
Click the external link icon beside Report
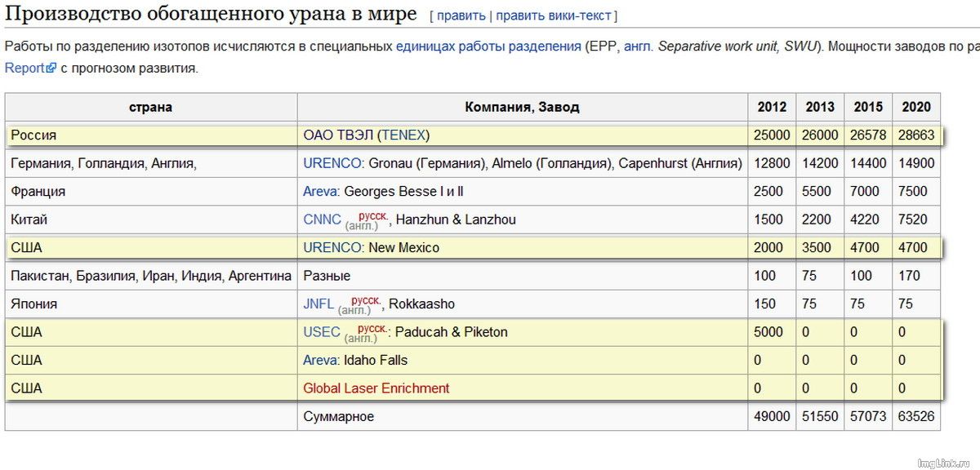(51, 69)
